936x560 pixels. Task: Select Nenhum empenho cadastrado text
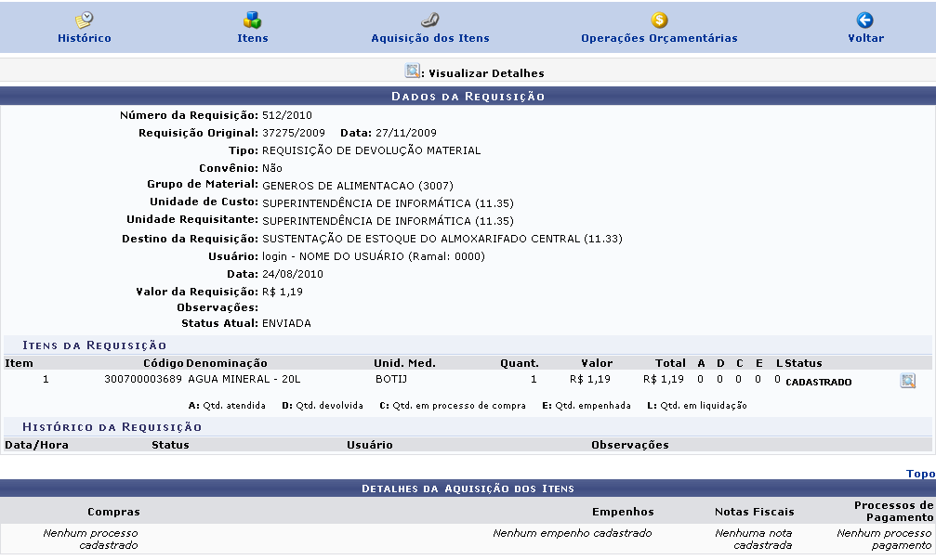[x=572, y=533]
